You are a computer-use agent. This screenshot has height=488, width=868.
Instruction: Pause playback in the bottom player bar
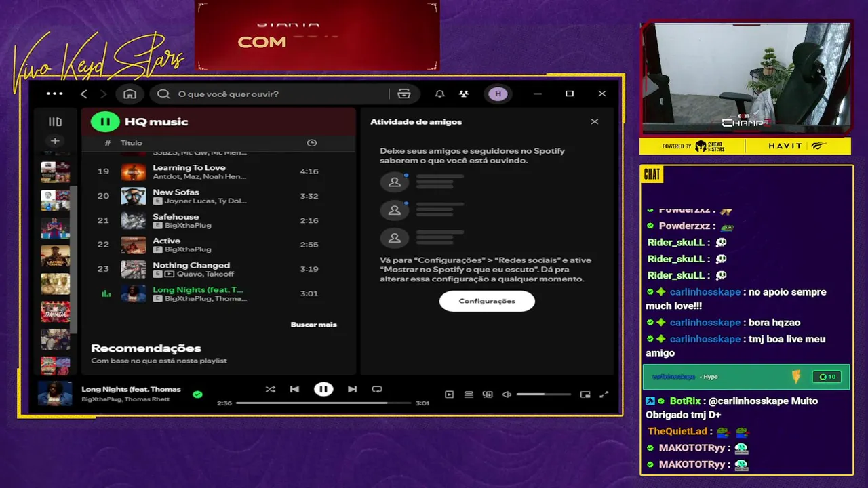pyautogui.click(x=323, y=389)
